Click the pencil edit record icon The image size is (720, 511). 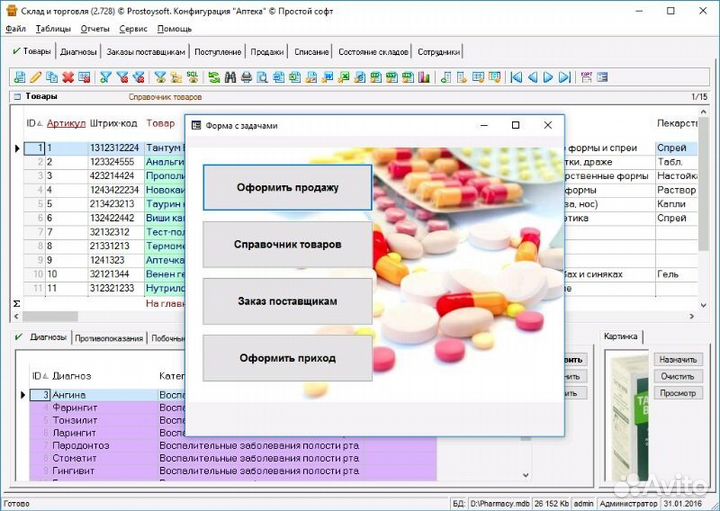click(36, 77)
